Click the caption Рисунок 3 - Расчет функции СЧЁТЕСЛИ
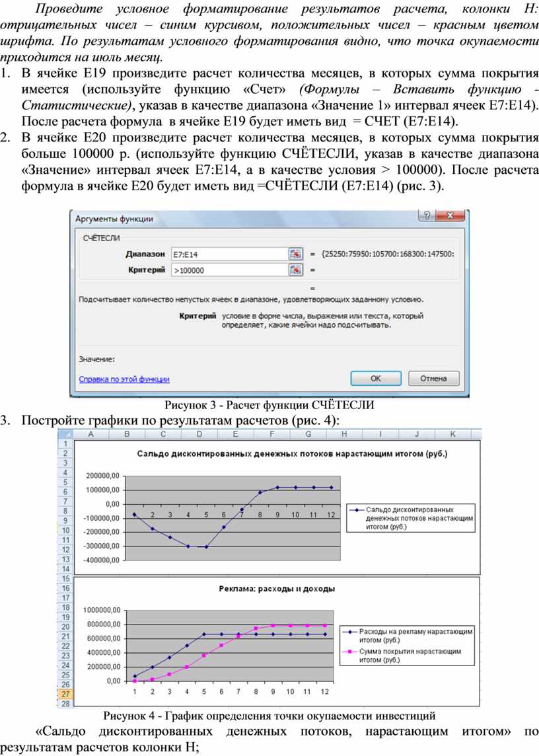Image resolution: width=539 pixels, height=756 pixels. point(269,405)
